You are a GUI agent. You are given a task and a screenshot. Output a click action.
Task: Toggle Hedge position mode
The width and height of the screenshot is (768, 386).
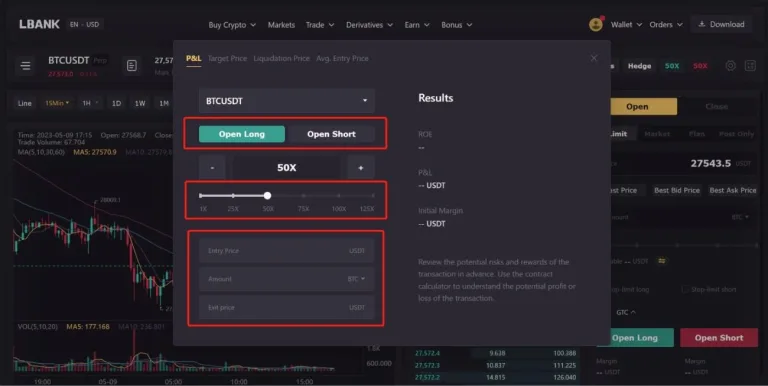(639, 66)
